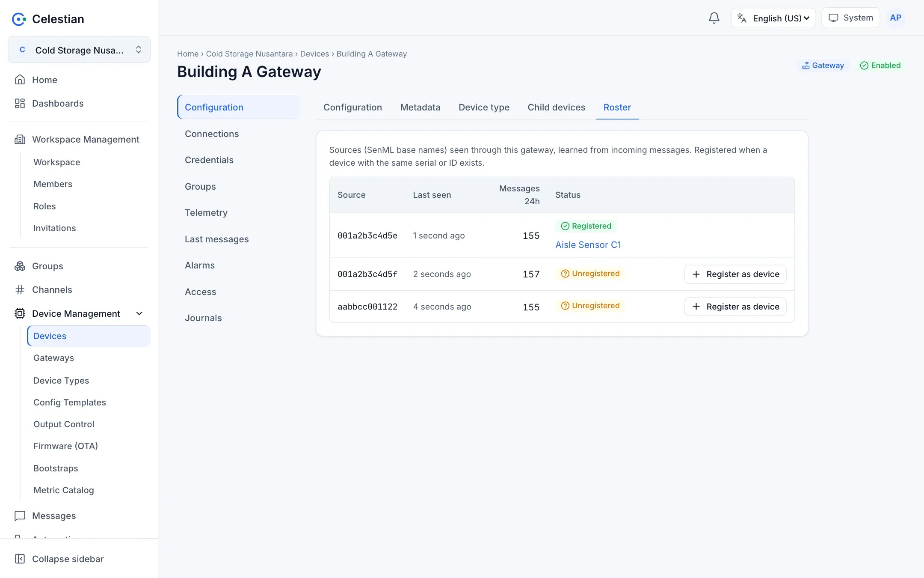Click the System theme button
Screen dimensions: 924x578
(x=850, y=18)
